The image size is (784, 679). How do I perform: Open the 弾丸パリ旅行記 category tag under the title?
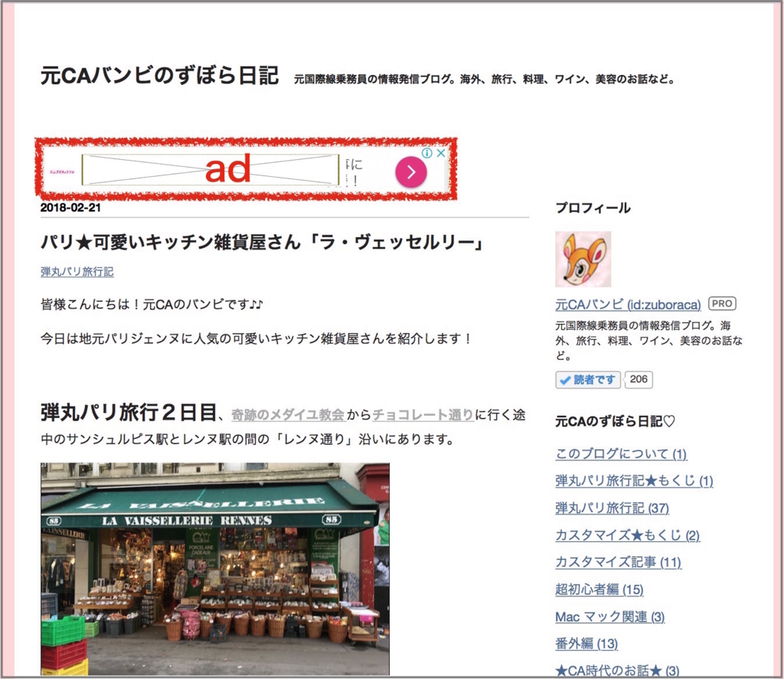[x=77, y=272]
